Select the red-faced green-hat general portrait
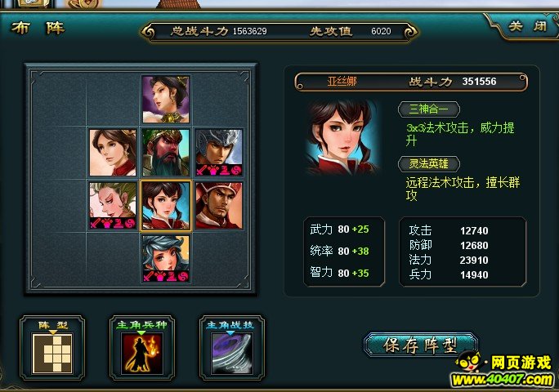The width and height of the screenshot is (559, 392). coord(166,153)
